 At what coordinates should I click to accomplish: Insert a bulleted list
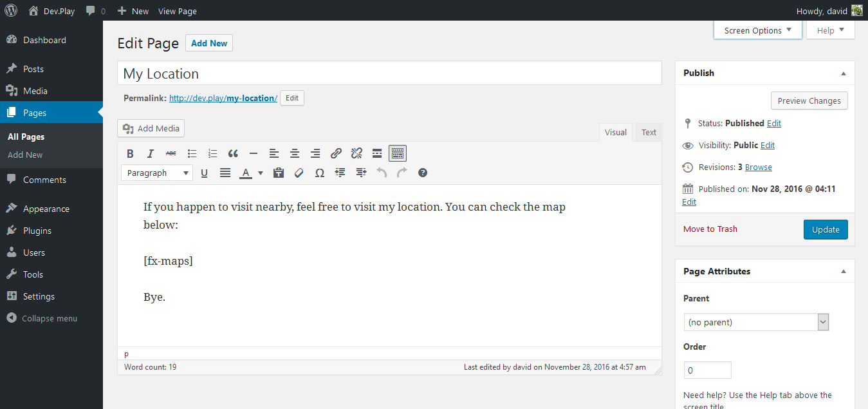pos(192,153)
